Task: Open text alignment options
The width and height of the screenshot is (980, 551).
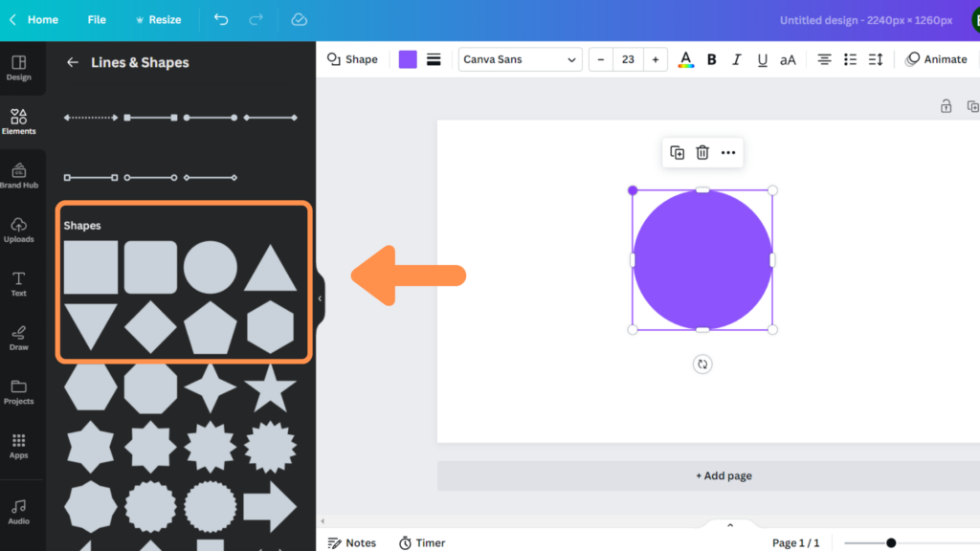Action: tap(824, 59)
